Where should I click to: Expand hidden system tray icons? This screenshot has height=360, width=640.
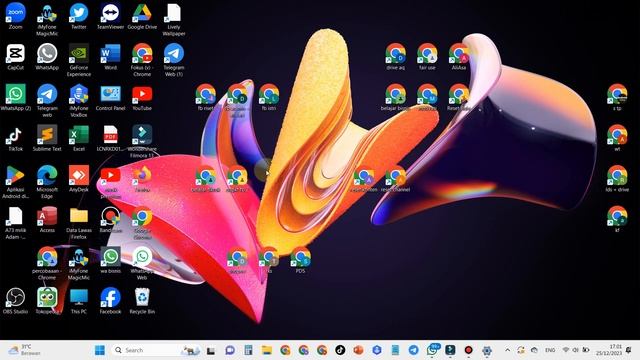(x=507, y=350)
